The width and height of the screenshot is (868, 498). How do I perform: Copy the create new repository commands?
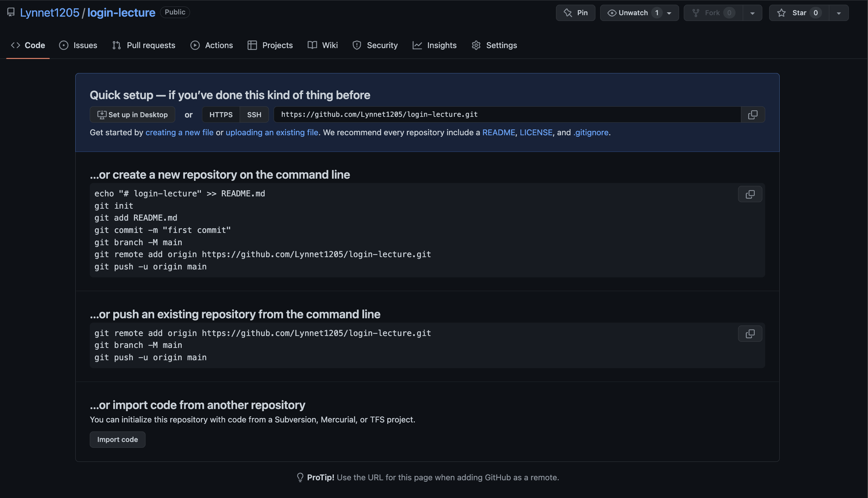(x=750, y=194)
